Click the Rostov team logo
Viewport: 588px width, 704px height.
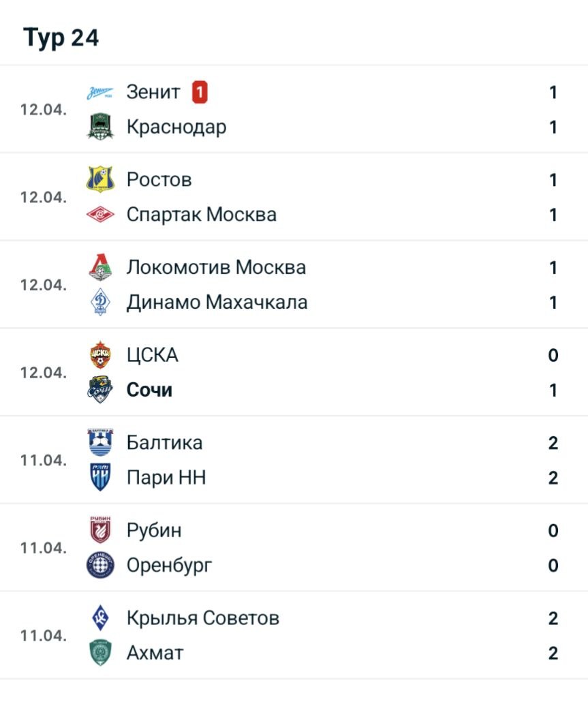coord(100,180)
